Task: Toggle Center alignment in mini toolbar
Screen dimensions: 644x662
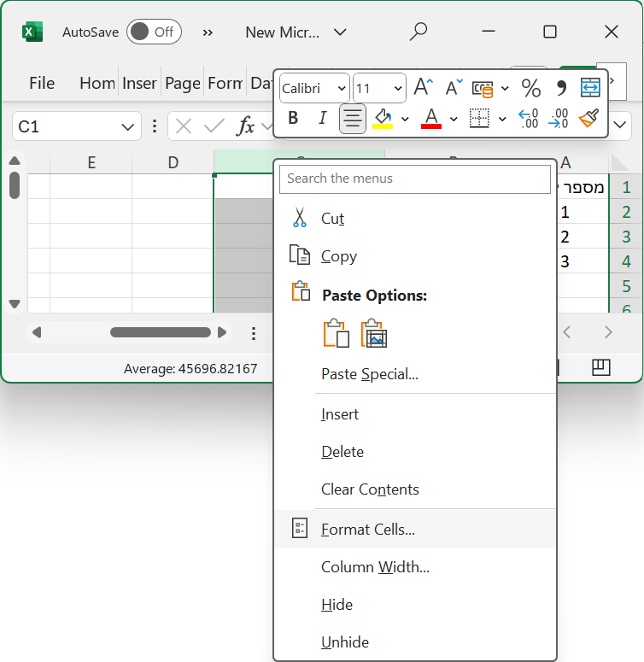Action: coord(353,118)
